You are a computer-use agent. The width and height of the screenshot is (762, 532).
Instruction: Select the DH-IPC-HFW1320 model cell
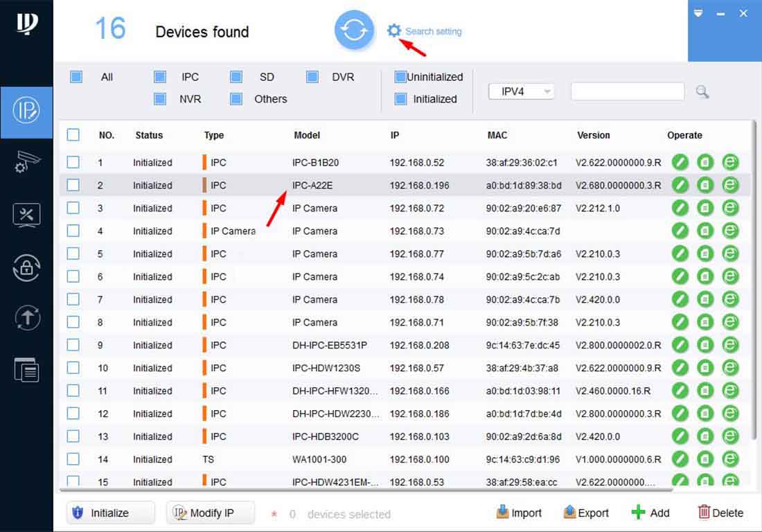coord(336,391)
